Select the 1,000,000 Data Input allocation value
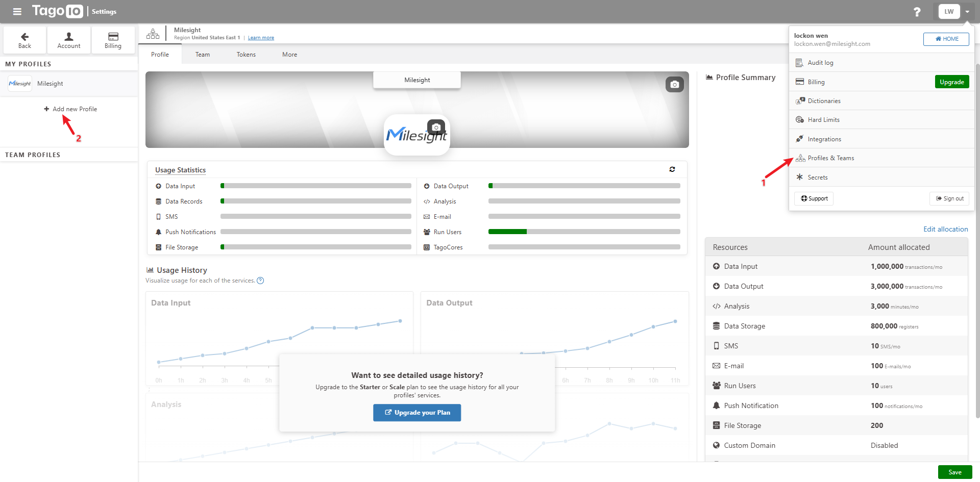Viewport: 980px width, 482px height. (x=887, y=266)
